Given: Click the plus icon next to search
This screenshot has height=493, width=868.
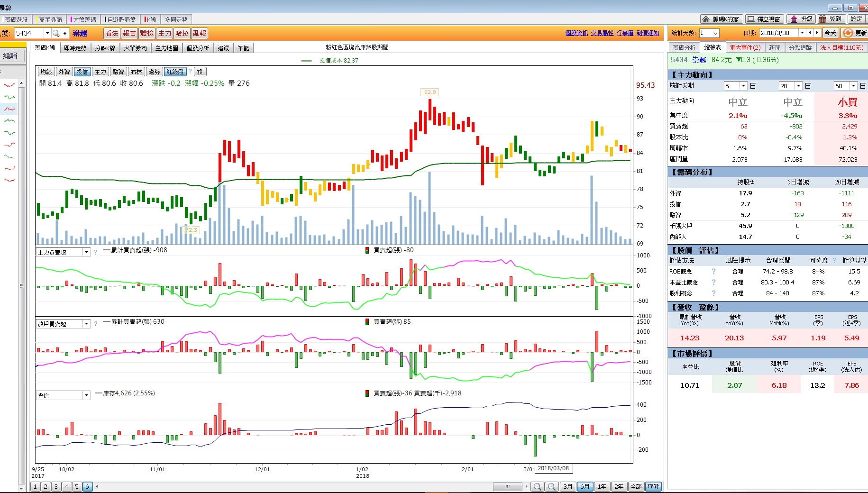Looking at the screenshot, I should (65, 33).
